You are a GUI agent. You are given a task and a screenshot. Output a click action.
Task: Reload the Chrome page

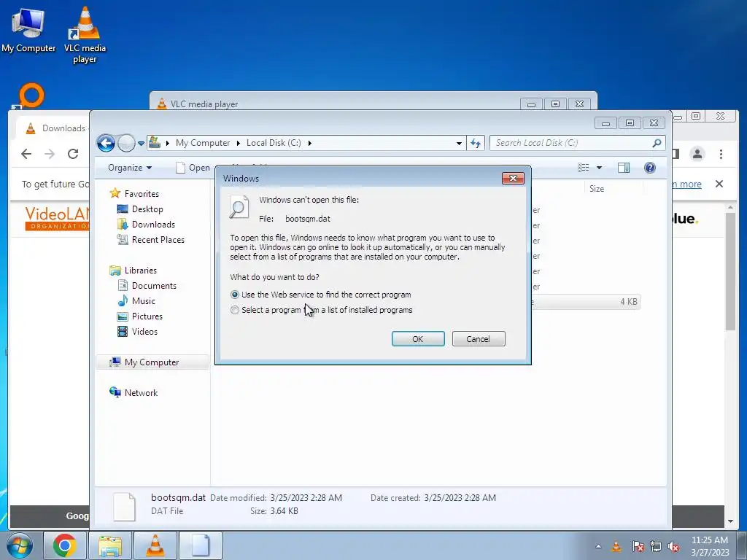pyautogui.click(x=73, y=154)
